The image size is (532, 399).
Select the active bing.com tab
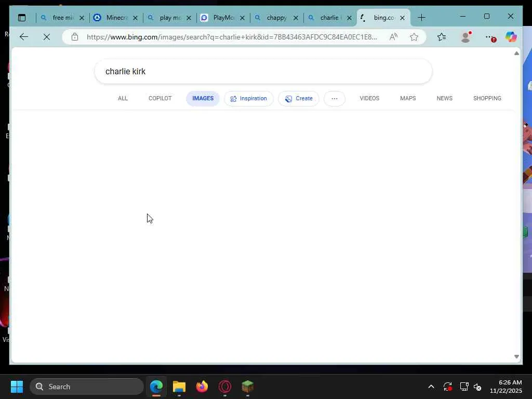point(383,18)
